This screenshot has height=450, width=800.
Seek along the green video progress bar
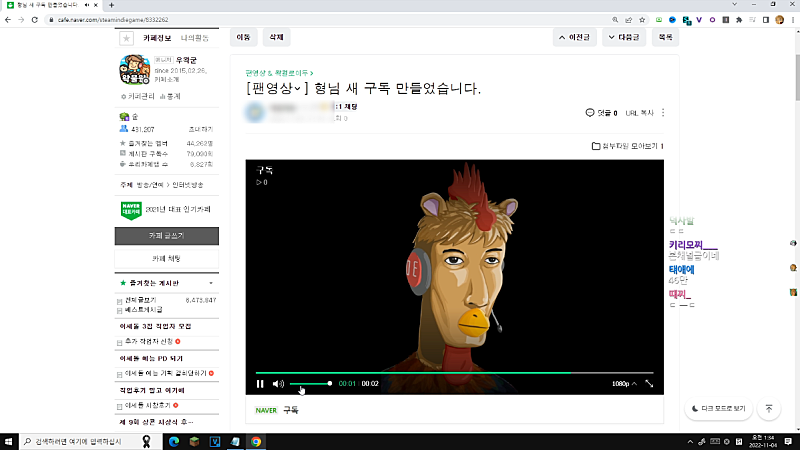454,373
